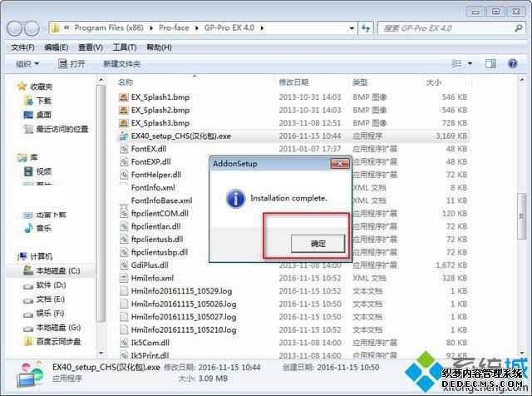
Task: Select 本地磁盘 (G:) drive
Action: [x=52, y=328]
